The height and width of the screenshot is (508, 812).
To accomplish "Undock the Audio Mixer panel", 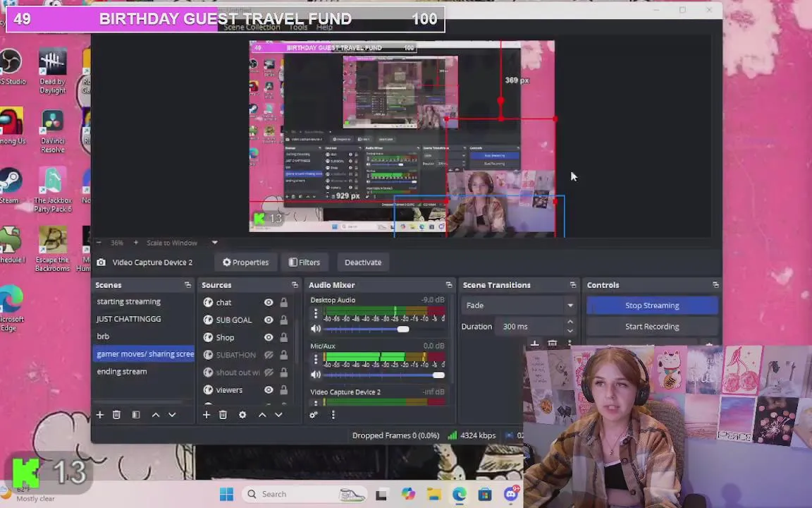I will 448,284.
